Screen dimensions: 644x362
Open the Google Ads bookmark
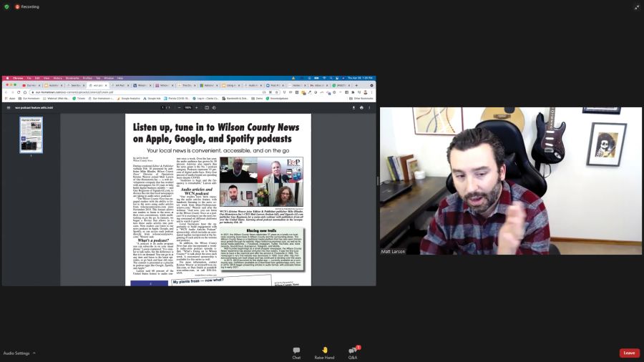point(152,99)
